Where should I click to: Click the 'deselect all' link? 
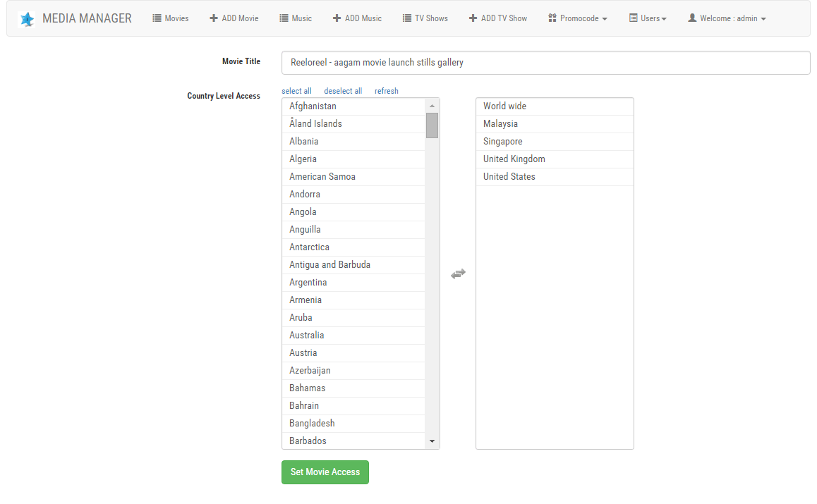(343, 91)
